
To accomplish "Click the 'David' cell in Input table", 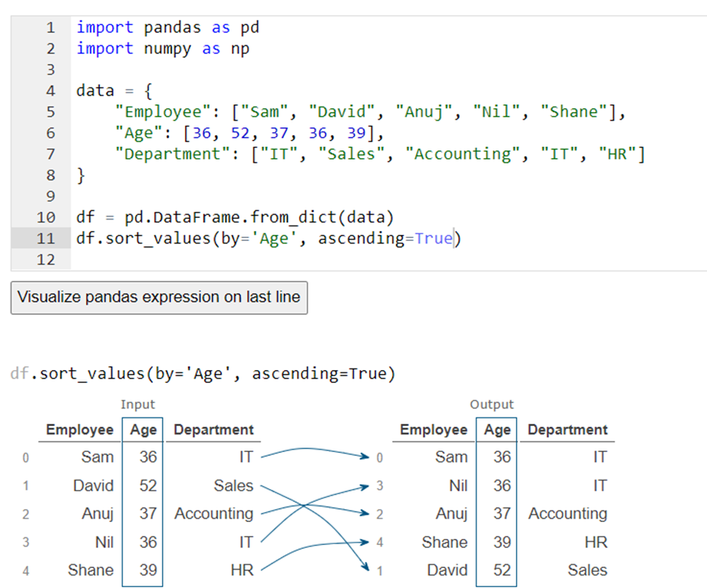I will (x=93, y=486).
